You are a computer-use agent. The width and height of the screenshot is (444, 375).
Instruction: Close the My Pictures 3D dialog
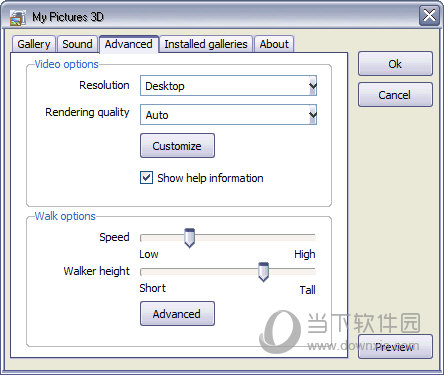point(429,15)
